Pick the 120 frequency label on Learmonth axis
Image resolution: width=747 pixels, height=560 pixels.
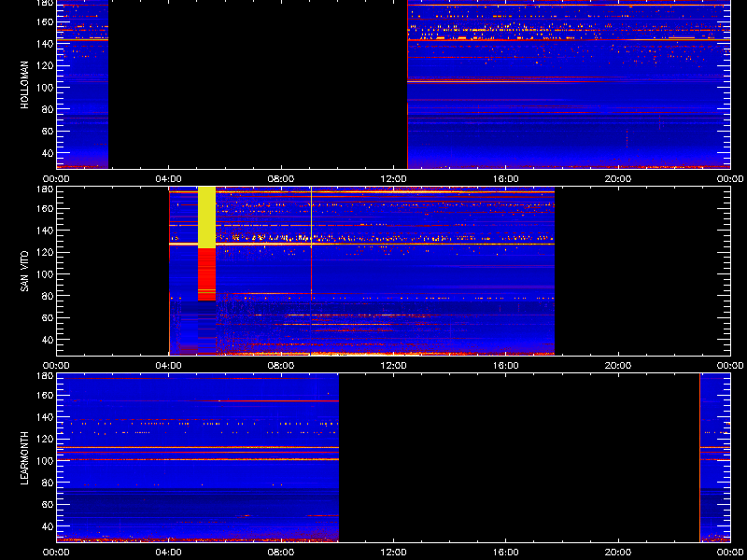(x=45, y=439)
